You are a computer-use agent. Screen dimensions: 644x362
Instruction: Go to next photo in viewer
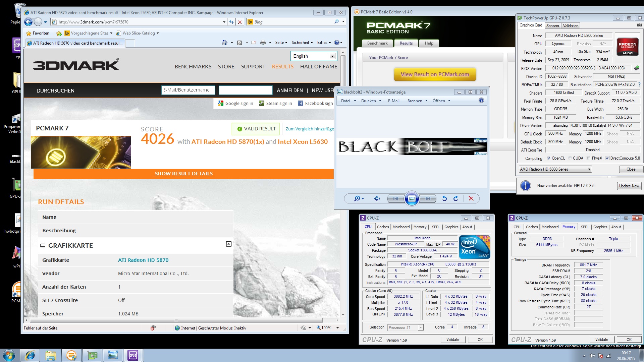point(428,198)
